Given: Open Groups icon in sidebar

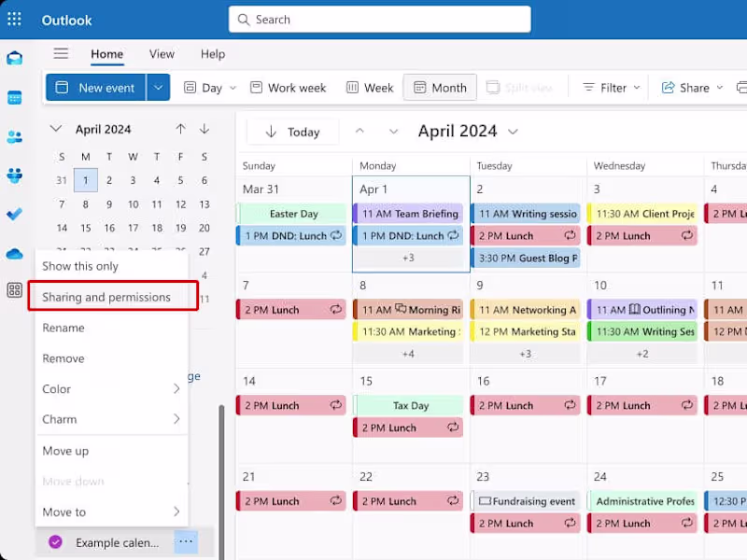Looking at the screenshot, I should point(15,175).
